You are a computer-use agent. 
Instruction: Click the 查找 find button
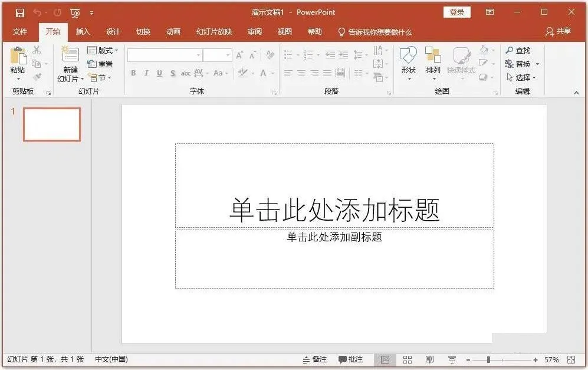(518, 50)
